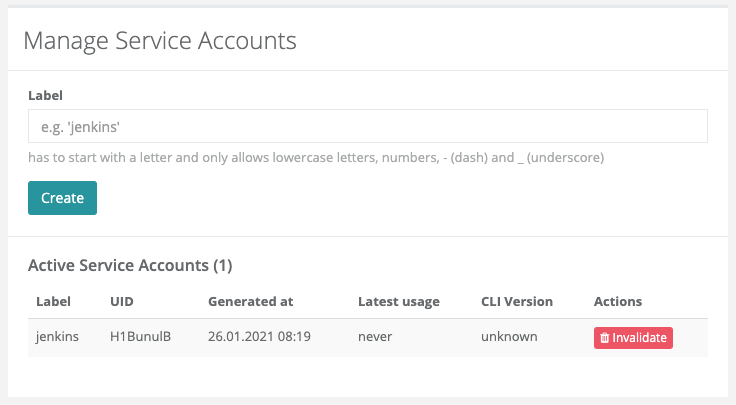The image size is (736, 405).
Task: Select the 'unknown' CLI version cell
Action: 509,336
